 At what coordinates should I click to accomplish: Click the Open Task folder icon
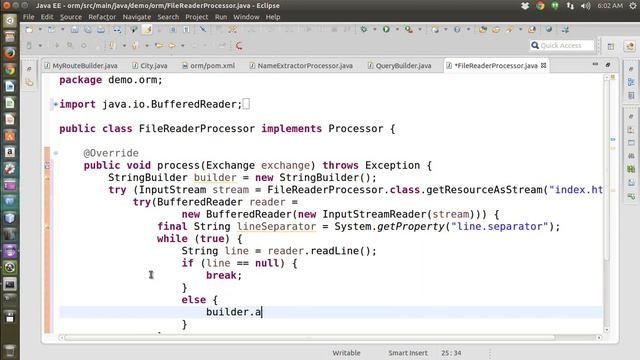(496, 29)
